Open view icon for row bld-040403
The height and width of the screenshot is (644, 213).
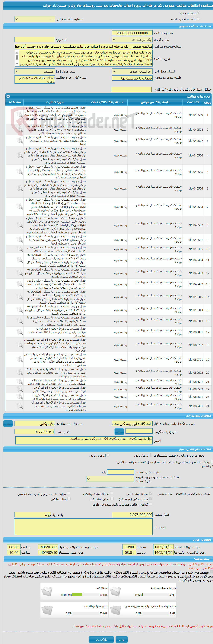(x=19, y=273)
